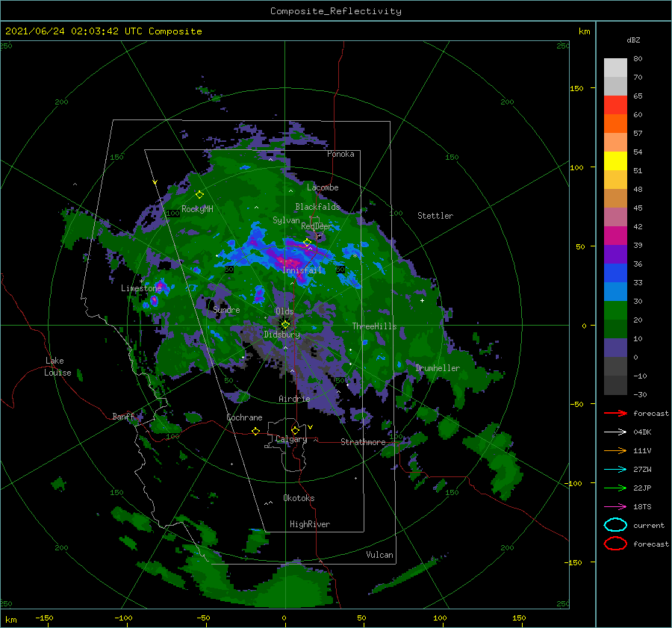Click the magenta swatch in the dBZ scale
This screenshot has width=672, height=628.
[x=615, y=235]
